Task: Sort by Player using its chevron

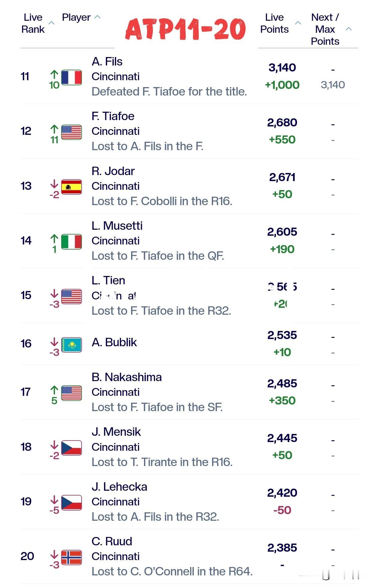Action: click(97, 17)
